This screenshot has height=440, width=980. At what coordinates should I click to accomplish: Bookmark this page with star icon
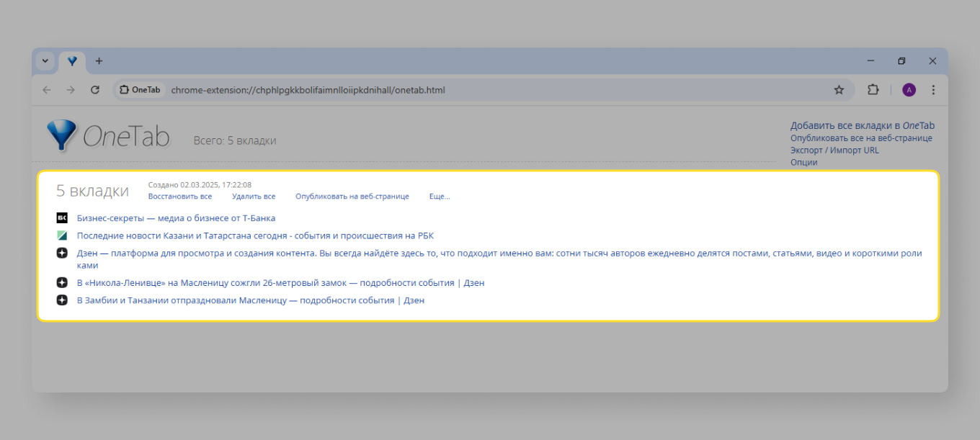pyautogui.click(x=839, y=90)
